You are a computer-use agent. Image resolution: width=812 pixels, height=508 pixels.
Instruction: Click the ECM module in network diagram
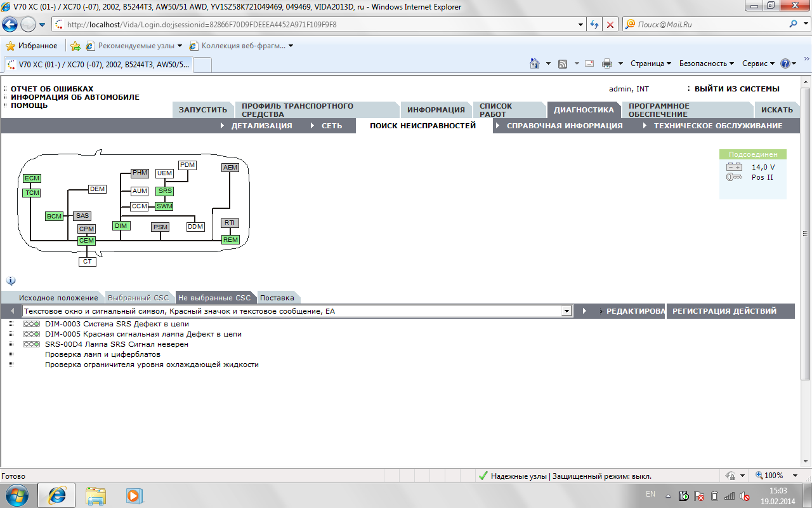pos(32,178)
